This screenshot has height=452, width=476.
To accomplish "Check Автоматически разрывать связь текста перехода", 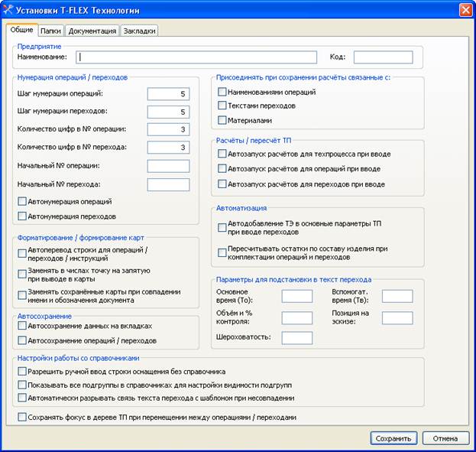I will tap(22, 398).
